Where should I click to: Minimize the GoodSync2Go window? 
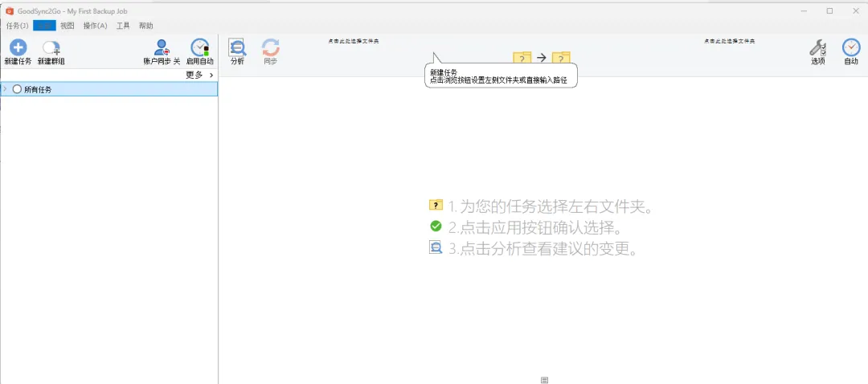[x=803, y=10]
